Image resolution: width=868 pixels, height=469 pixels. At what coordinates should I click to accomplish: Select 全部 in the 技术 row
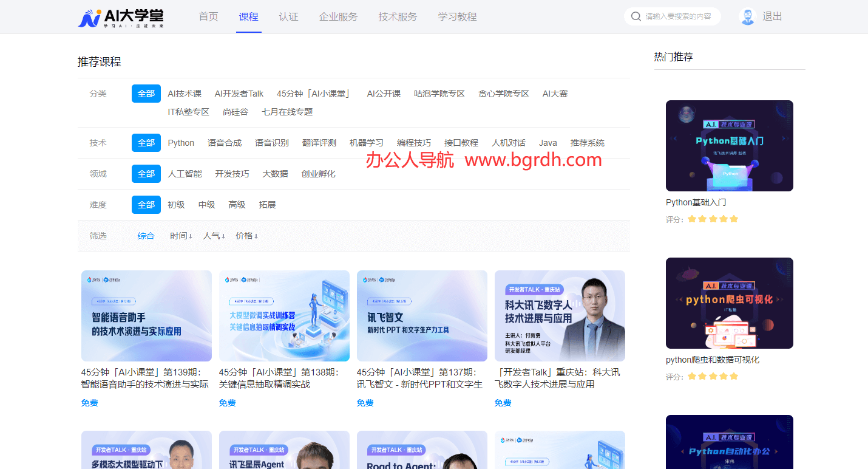(x=146, y=143)
